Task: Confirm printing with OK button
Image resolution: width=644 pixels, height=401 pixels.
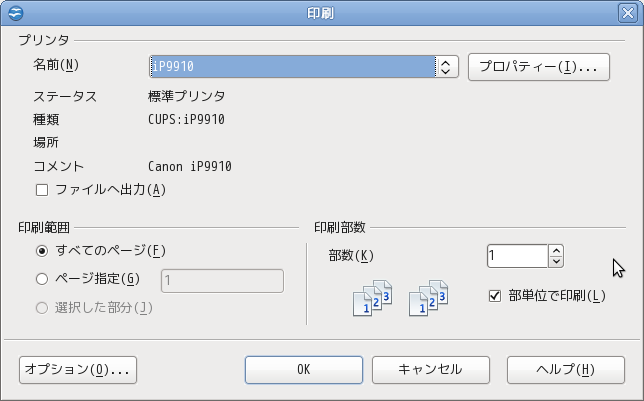Action: 304,370
